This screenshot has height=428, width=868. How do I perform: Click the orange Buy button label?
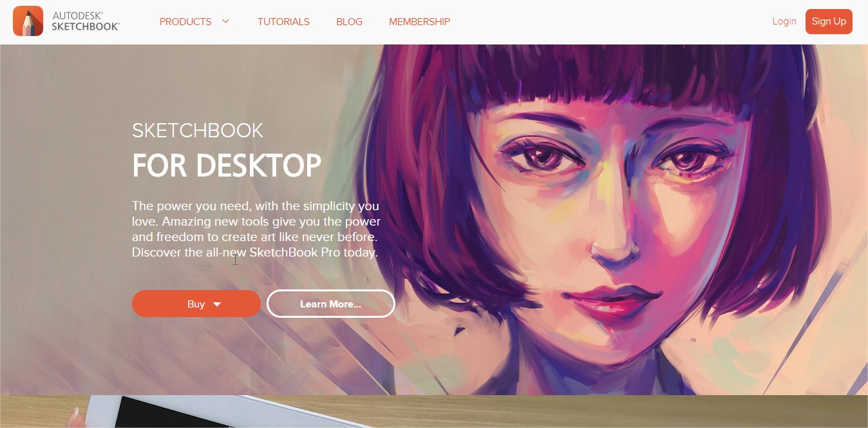coord(196,304)
